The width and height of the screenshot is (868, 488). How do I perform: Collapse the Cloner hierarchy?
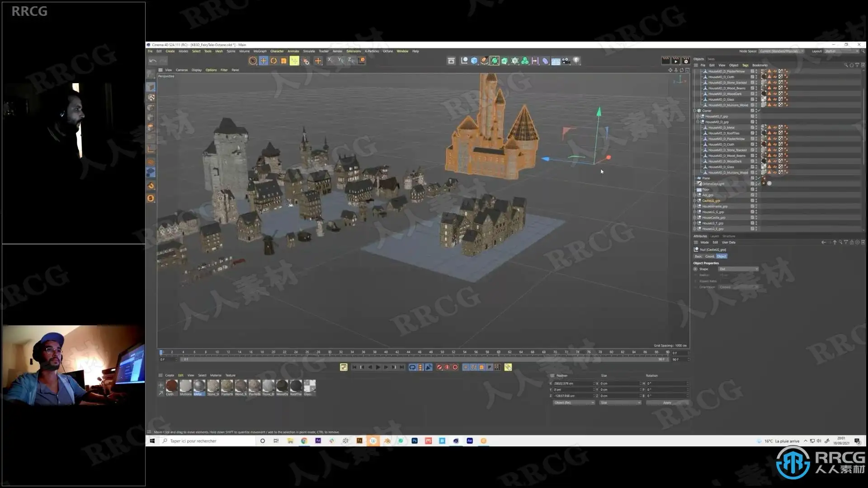695,111
